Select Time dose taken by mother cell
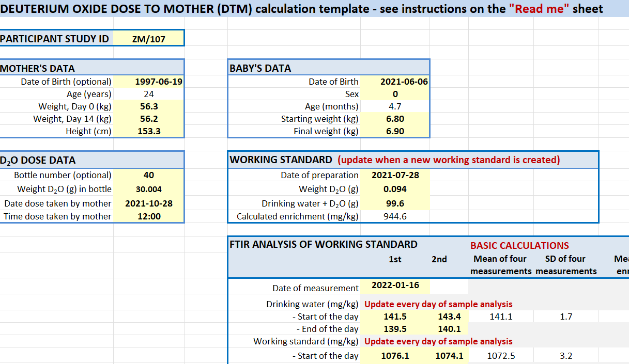The image size is (629, 364). (x=148, y=216)
